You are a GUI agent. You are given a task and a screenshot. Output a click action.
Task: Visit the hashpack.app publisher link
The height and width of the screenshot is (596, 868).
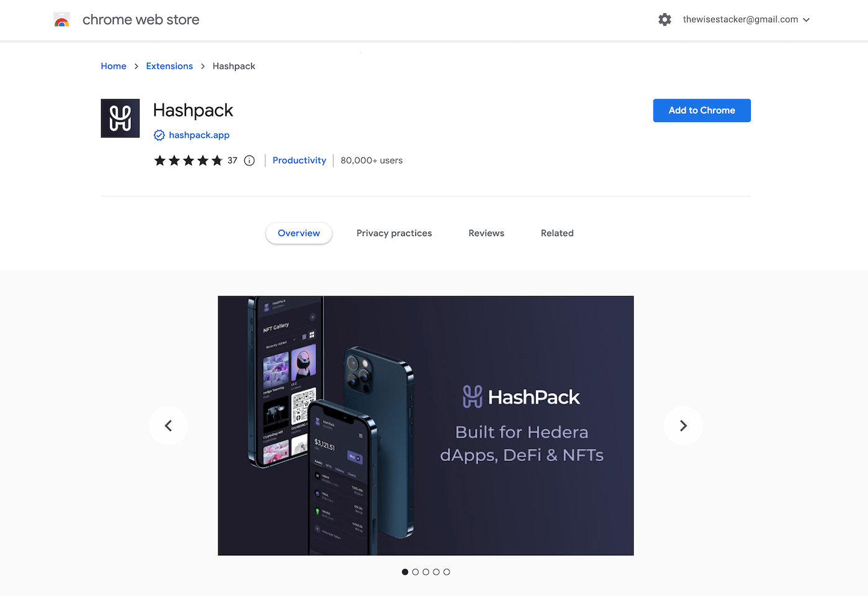199,135
